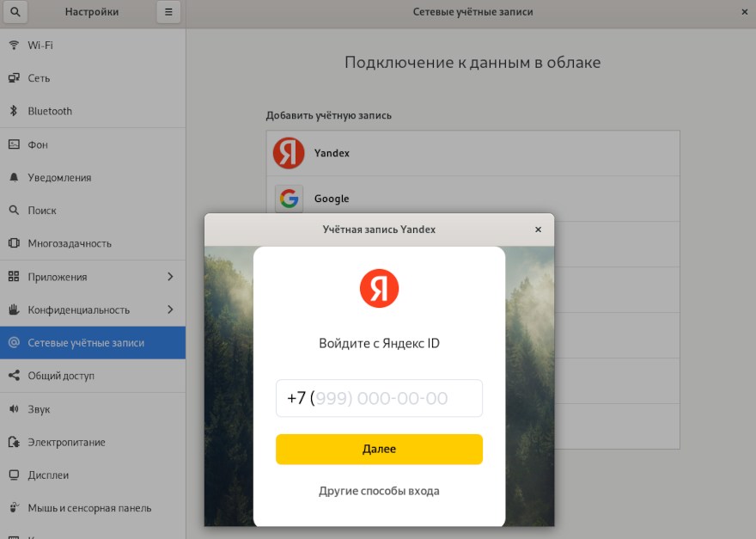The height and width of the screenshot is (539, 756).
Task: Expand the Приложения submenu arrow
Action: coord(170,277)
